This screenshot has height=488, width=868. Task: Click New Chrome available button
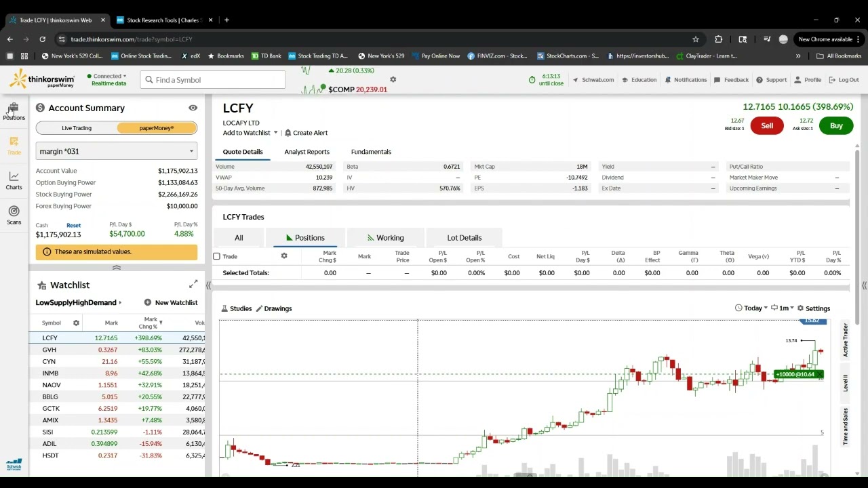point(829,39)
